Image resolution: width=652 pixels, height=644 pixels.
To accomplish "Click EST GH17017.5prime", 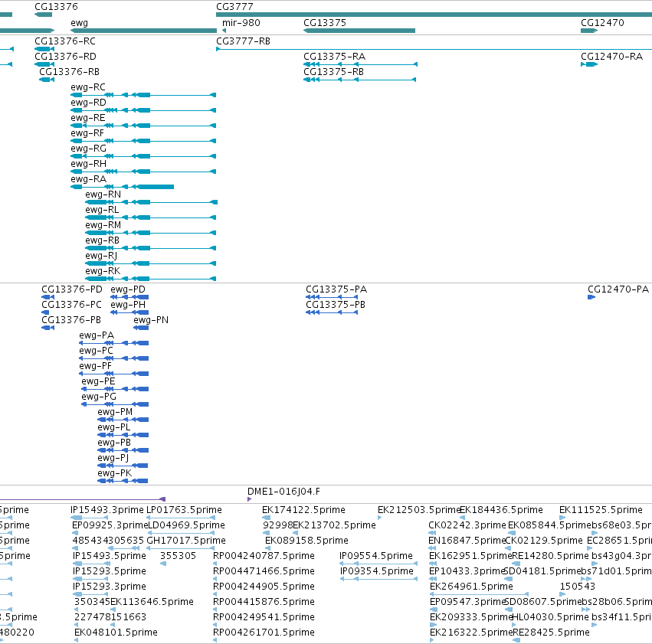I will [x=181, y=548].
